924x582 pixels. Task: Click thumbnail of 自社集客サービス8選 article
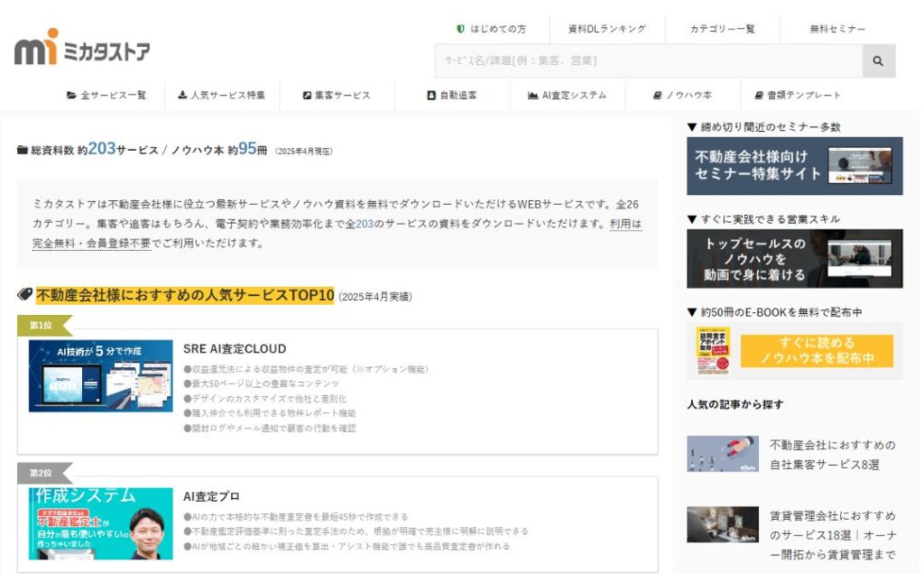click(723, 454)
